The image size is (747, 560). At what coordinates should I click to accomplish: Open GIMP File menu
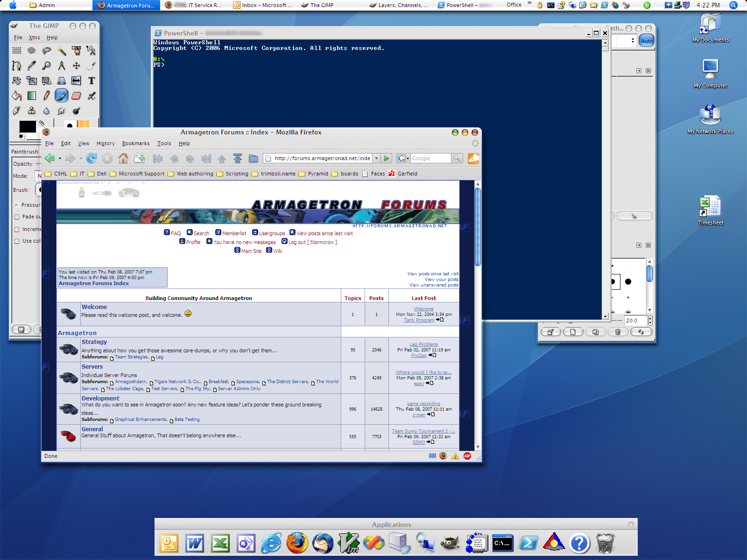click(x=18, y=37)
